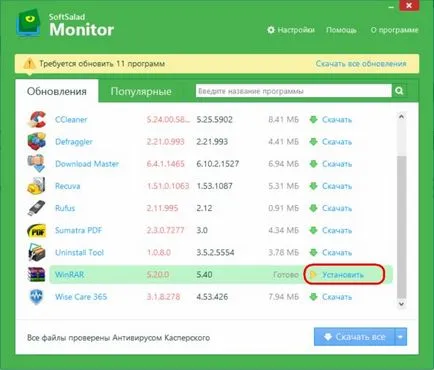This screenshot has height=370, width=434.
Task: Click Скачать for Defraggler
Action: [x=337, y=142]
